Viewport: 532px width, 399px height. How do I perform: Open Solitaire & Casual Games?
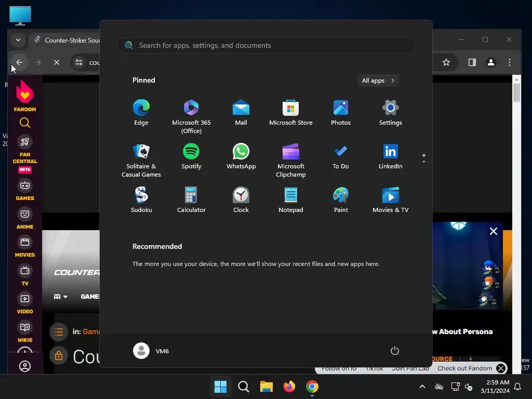[141, 161]
